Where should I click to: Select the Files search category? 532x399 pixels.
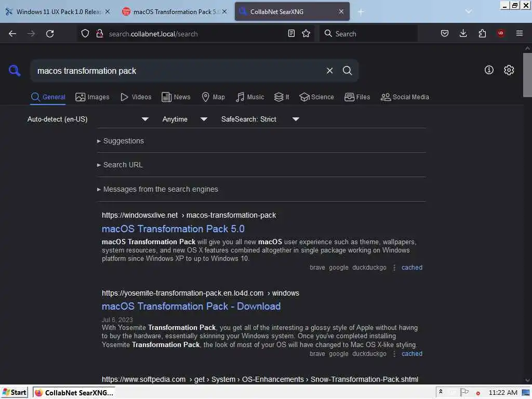pyautogui.click(x=357, y=97)
